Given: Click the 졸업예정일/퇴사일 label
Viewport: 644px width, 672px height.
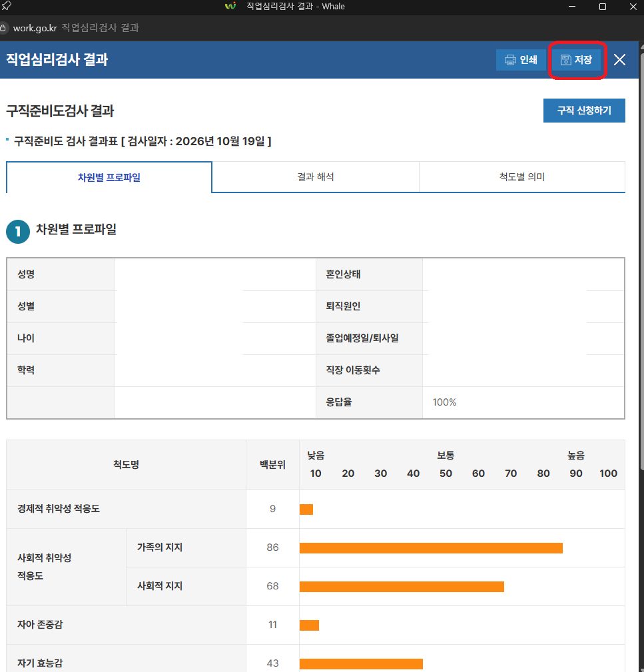Looking at the screenshot, I should (362, 338).
